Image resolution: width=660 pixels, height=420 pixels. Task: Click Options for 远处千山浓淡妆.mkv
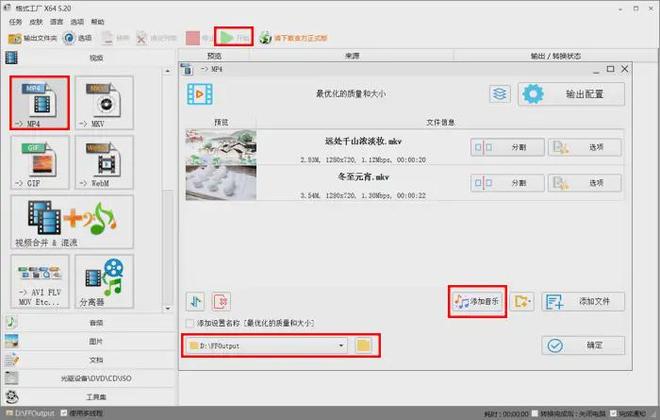585,147
